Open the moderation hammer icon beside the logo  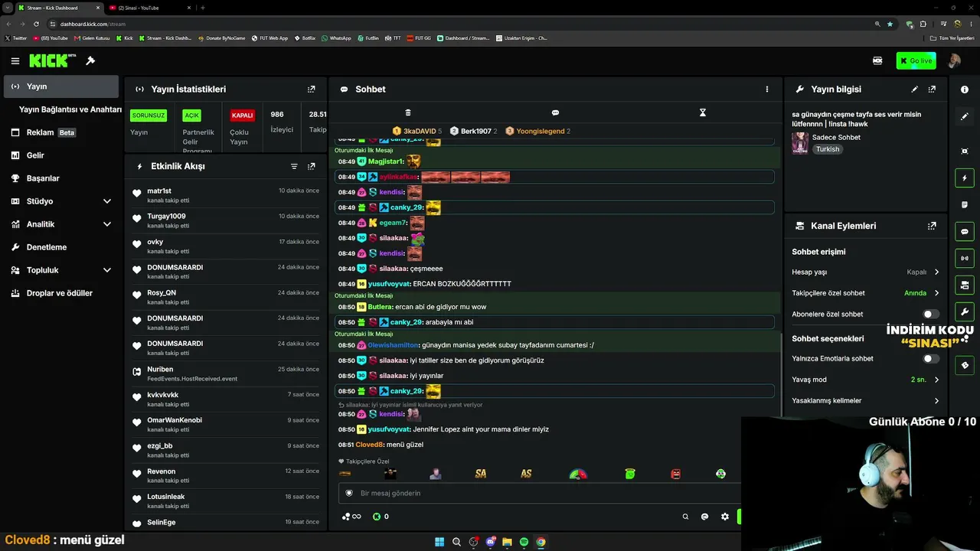point(90,60)
